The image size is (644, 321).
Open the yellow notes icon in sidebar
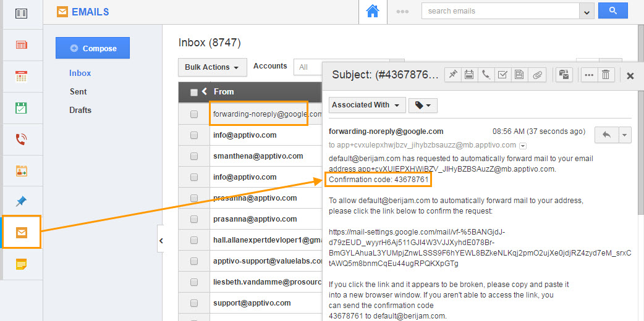click(22, 264)
